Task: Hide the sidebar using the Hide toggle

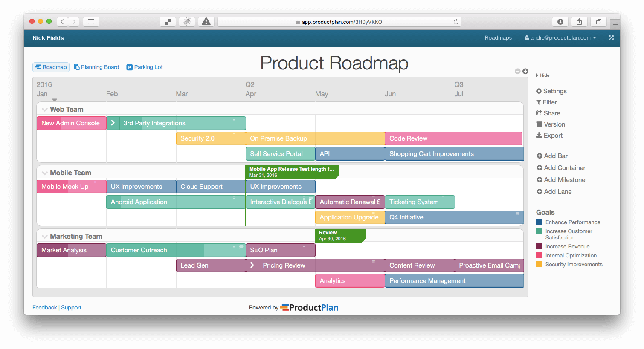Action: pos(542,75)
